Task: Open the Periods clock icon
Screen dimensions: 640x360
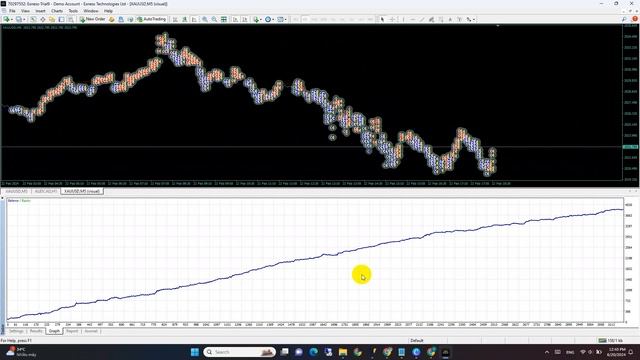Action: (x=268, y=19)
